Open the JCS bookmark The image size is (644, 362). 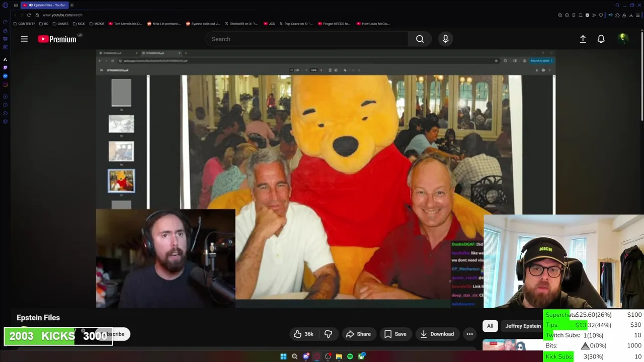269,24
